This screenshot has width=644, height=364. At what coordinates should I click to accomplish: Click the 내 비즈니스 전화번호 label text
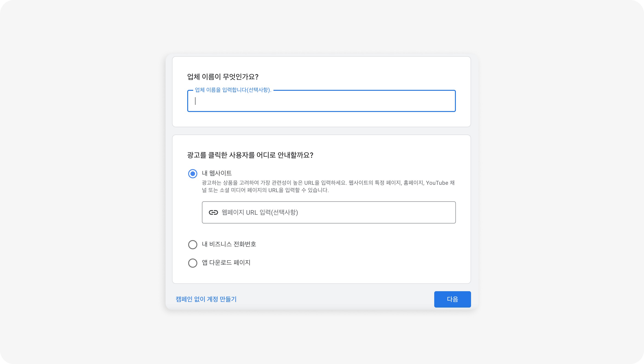229,244
